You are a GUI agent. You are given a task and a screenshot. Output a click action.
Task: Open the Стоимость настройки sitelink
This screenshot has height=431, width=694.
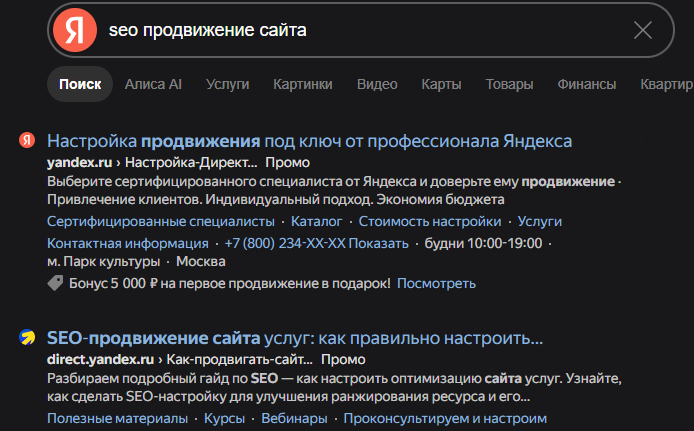point(430,221)
